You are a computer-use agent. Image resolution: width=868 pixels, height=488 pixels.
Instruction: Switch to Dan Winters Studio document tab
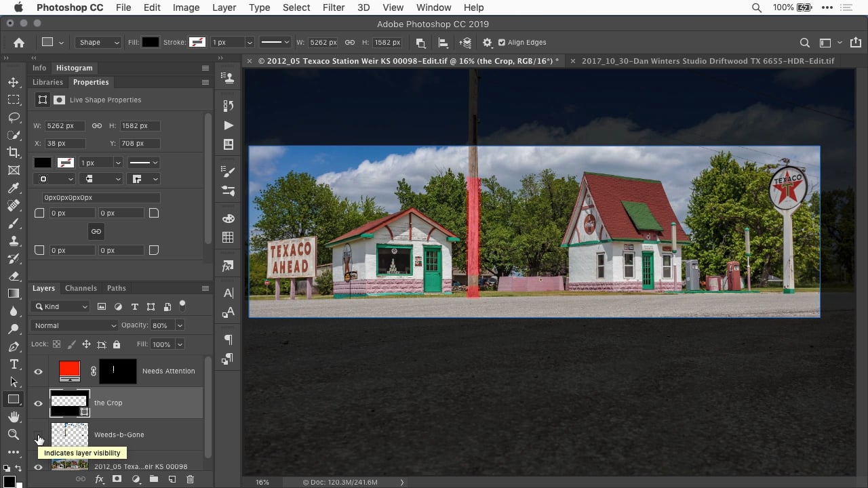(708, 60)
